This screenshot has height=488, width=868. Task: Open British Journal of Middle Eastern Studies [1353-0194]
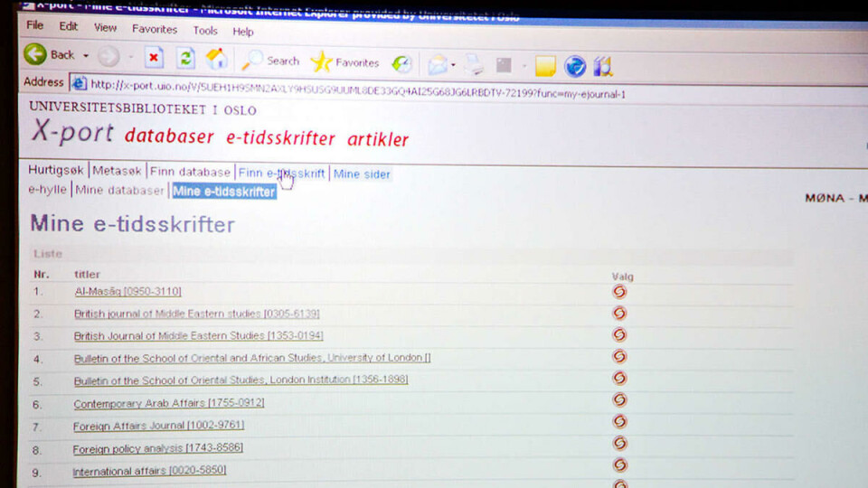tap(198, 335)
